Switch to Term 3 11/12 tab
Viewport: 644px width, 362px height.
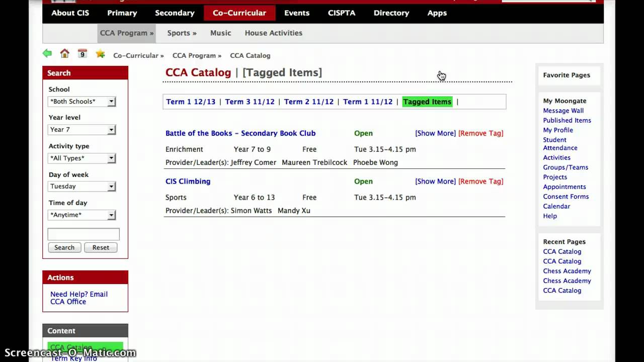pos(250,102)
